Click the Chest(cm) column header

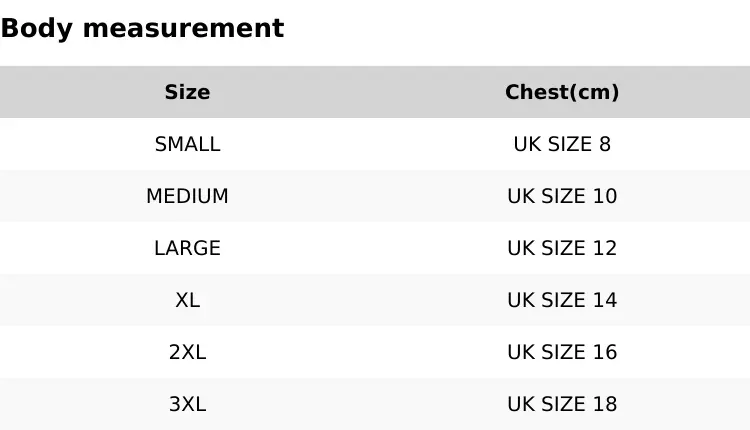pyautogui.click(x=562, y=92)
